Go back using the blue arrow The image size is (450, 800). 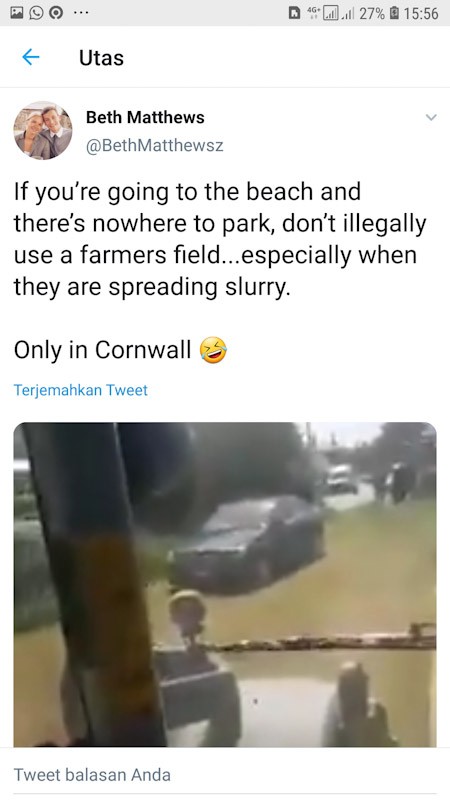31,57
